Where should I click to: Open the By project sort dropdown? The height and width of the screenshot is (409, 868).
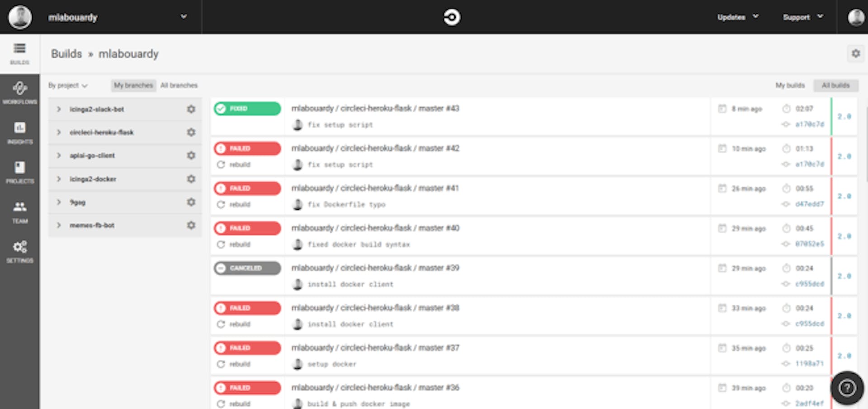click(68, 85)
